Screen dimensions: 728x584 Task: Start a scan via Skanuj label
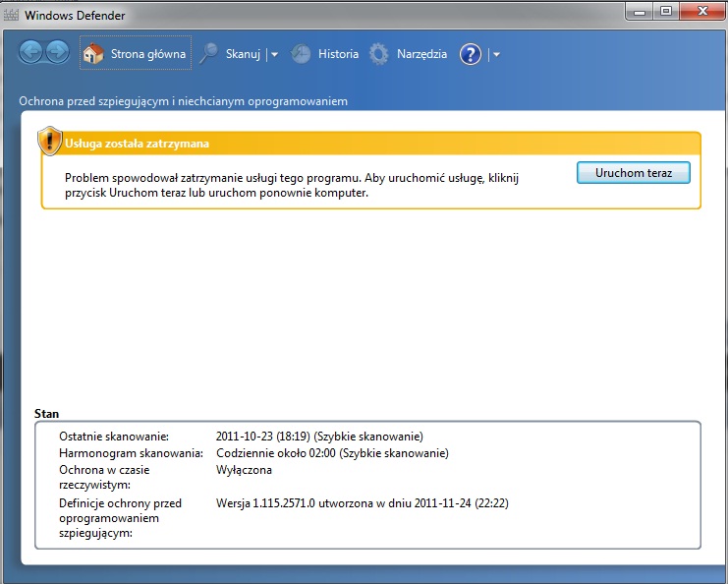[x=243, y=54]
